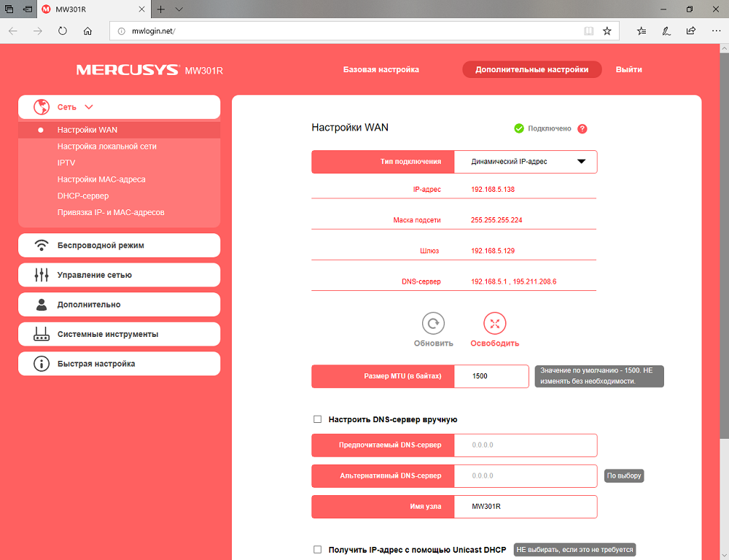Click the share page icon
Screen dimensions: 729x560
point(691,31)
